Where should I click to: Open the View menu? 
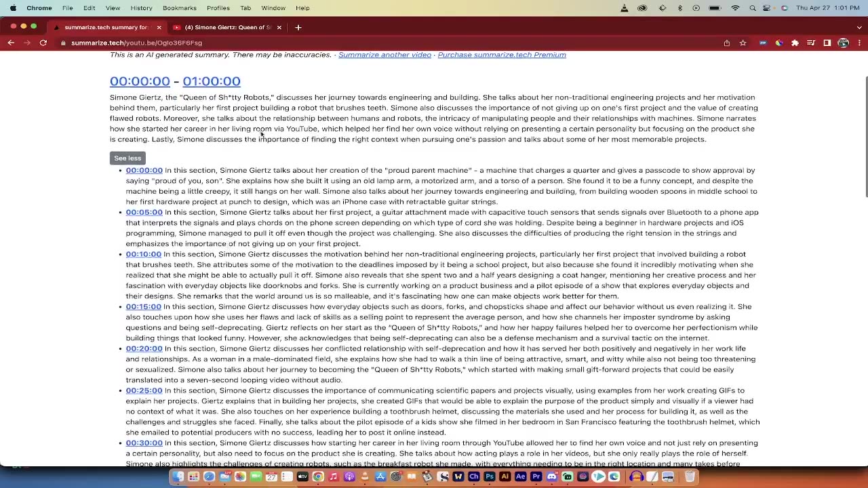point(113,8)
